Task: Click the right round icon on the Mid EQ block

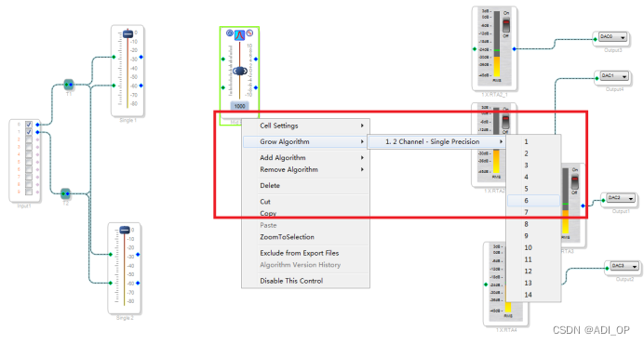Action: pyautogui.click(x=249, y=33)
